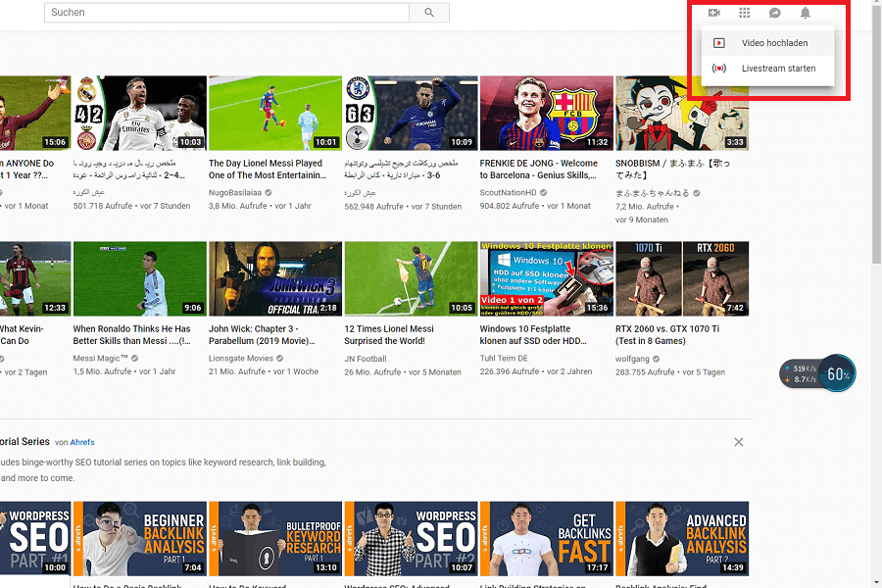The height and width of the screenshot is (588, 882).
Task: Open the Lionsgate Movies channel
Action: tap(241, 359)
